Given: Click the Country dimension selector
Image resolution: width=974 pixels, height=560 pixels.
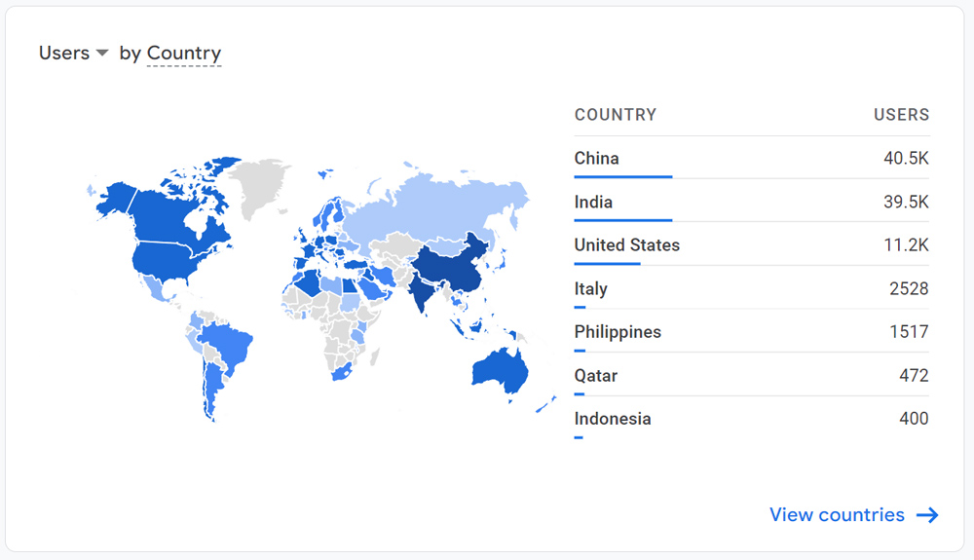Looking at the screenshot, I should [184, 54].
